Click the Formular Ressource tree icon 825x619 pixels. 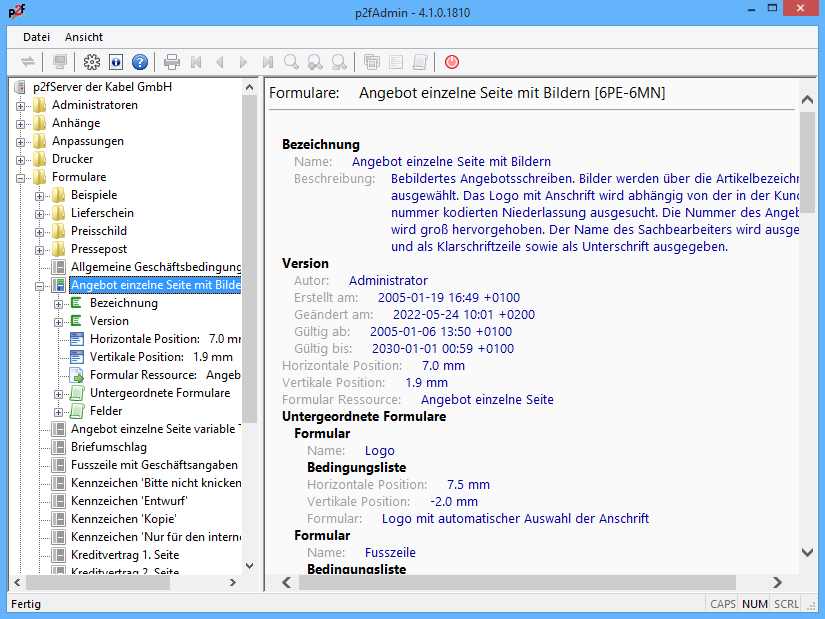78,375
